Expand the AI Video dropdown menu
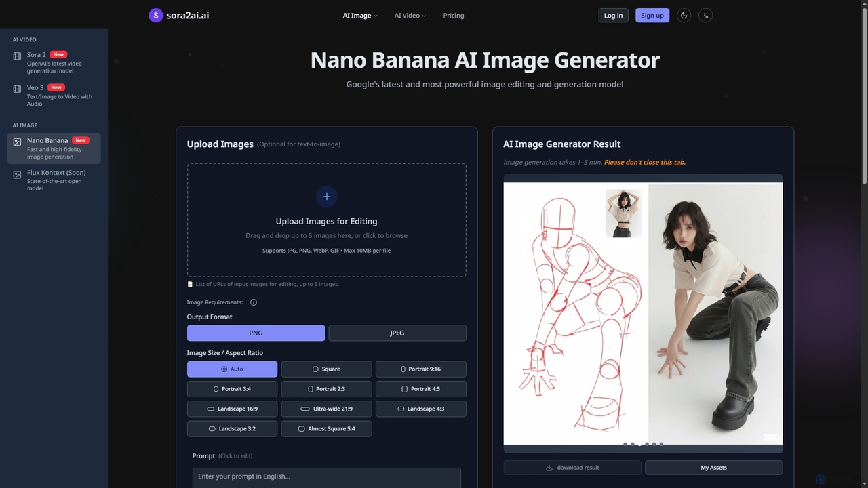 pos(410,15)
